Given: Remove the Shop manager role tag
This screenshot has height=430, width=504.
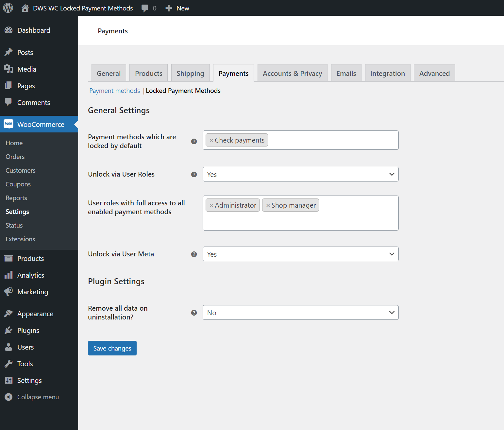Looking at the screenshot, I should pos(268,205).
